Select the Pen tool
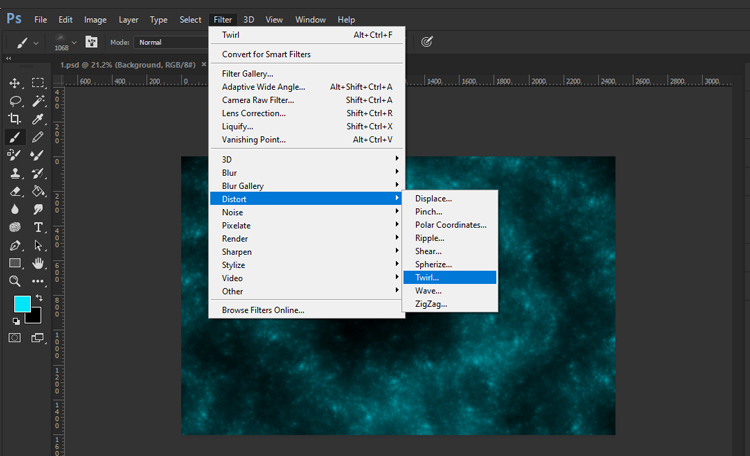Screen dimensions: 750x456 [x=15, y=245]
